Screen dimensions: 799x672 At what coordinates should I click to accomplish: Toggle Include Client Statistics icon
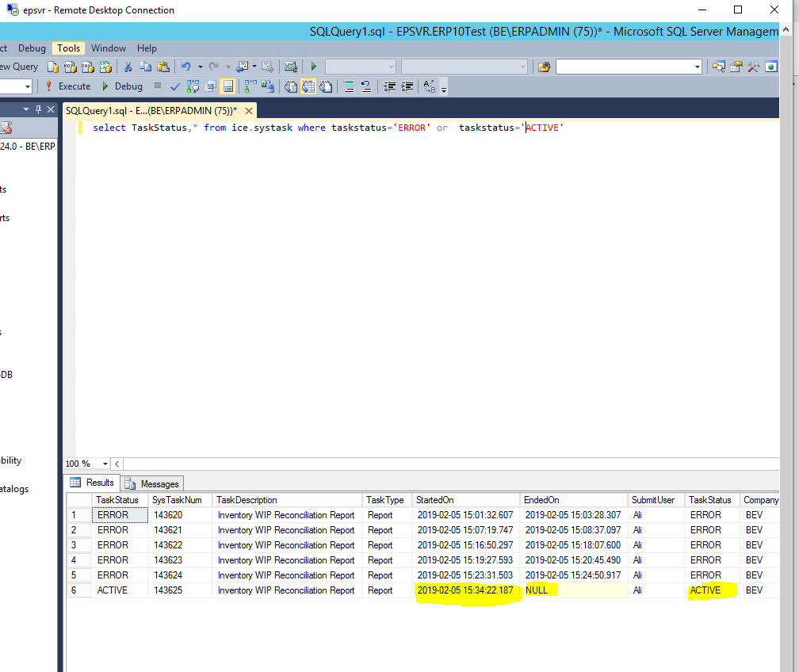268,86
